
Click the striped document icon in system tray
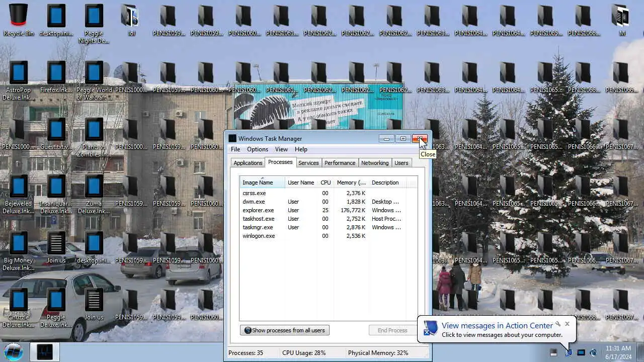pyautogui.click(x=553, y=352)
